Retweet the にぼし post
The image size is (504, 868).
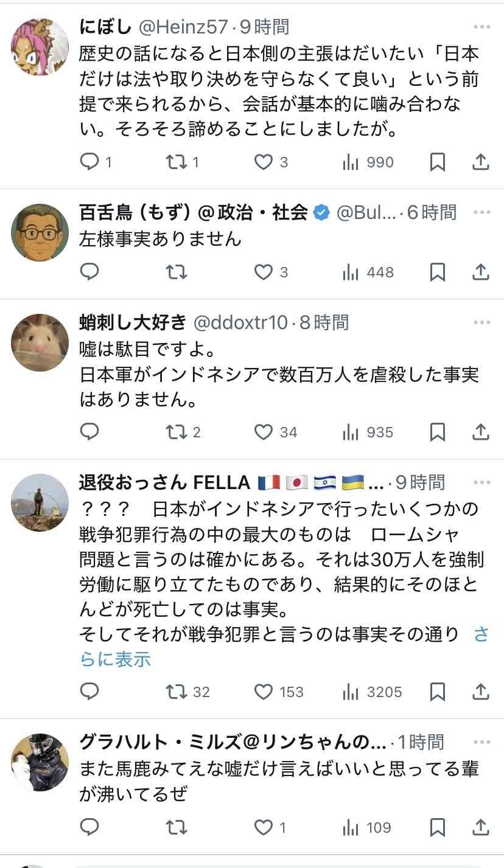(x=177, y=162)
